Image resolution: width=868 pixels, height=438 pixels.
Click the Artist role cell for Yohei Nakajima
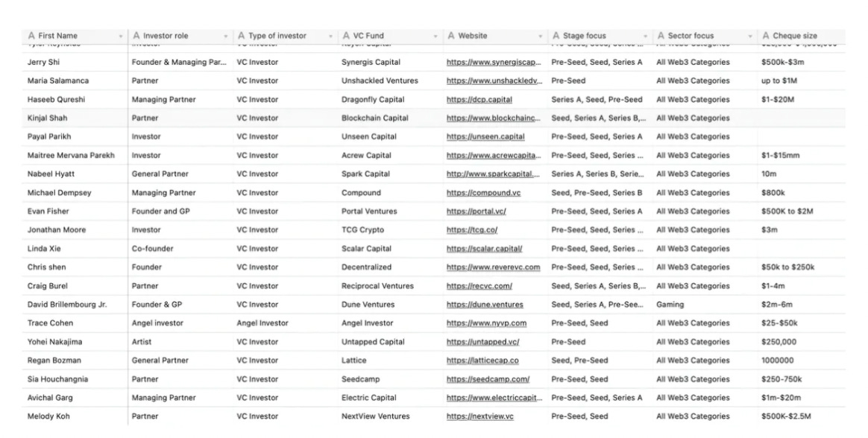point(180,342)
